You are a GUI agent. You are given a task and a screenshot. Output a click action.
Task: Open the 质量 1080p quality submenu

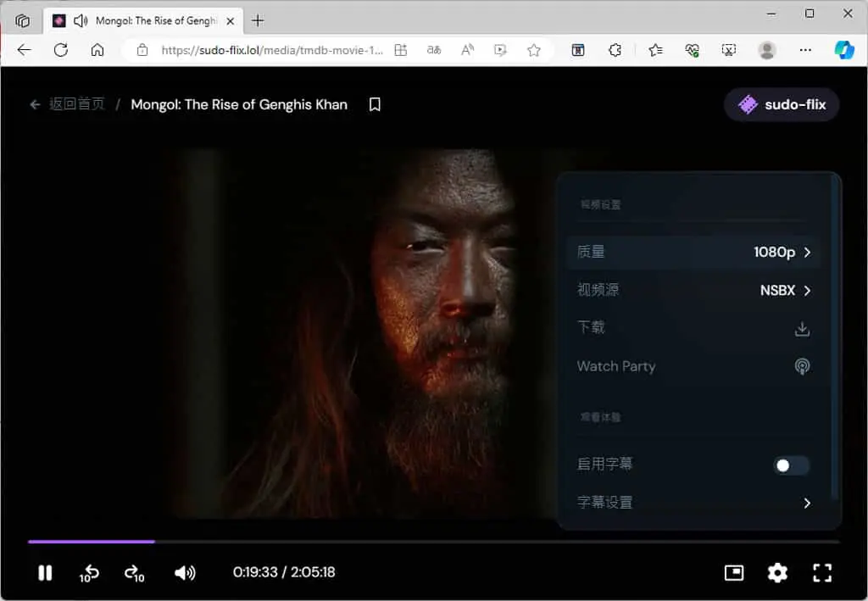[x=693, y=253]
